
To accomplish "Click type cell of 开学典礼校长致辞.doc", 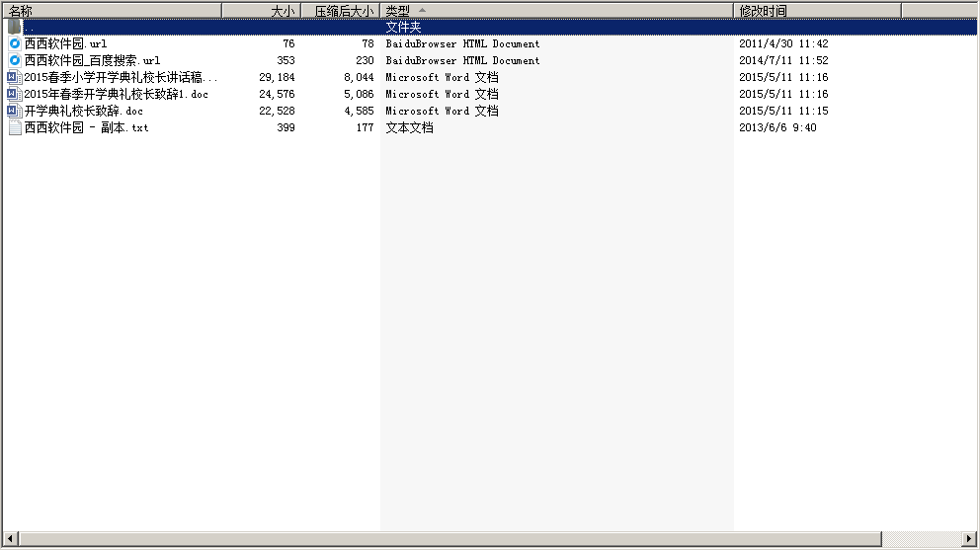I will tap(442, 112).
